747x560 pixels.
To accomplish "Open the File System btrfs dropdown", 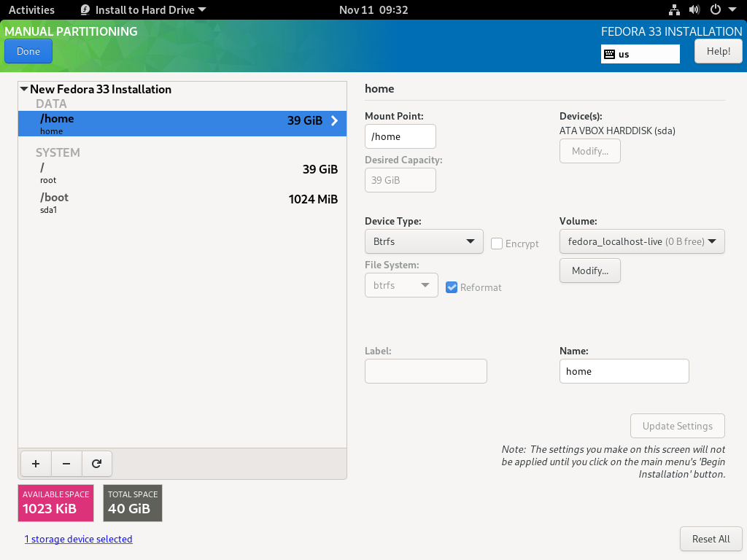I will [x=401, y=285].
